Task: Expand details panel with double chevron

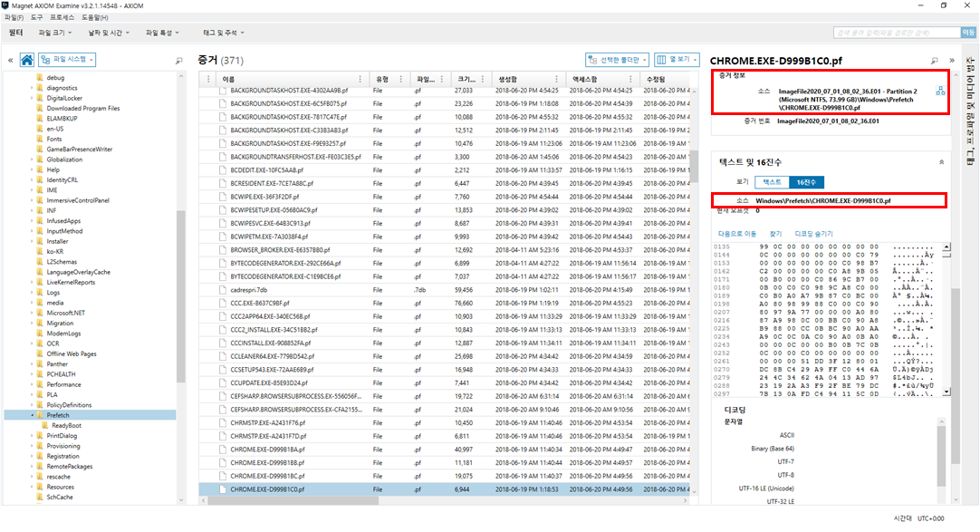Action: pos(952,61)
